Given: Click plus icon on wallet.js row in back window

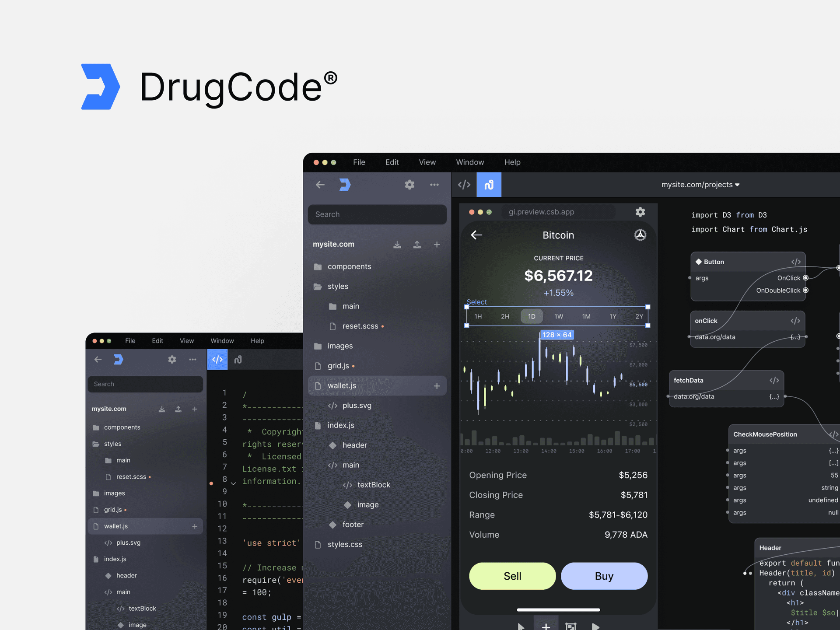Looking at the screenshot, I should click(x=195, y=526).
